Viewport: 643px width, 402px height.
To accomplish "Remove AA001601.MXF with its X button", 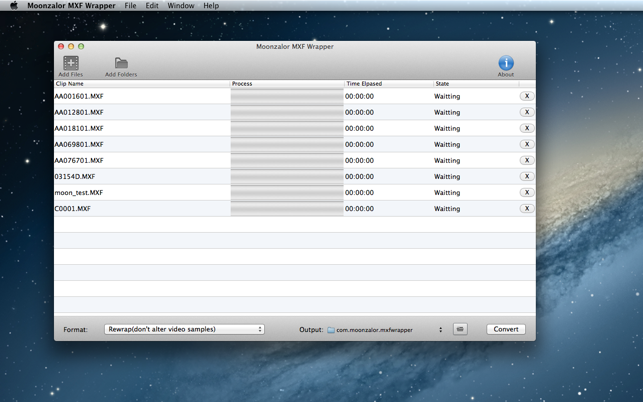I will (x=527, y=96).
